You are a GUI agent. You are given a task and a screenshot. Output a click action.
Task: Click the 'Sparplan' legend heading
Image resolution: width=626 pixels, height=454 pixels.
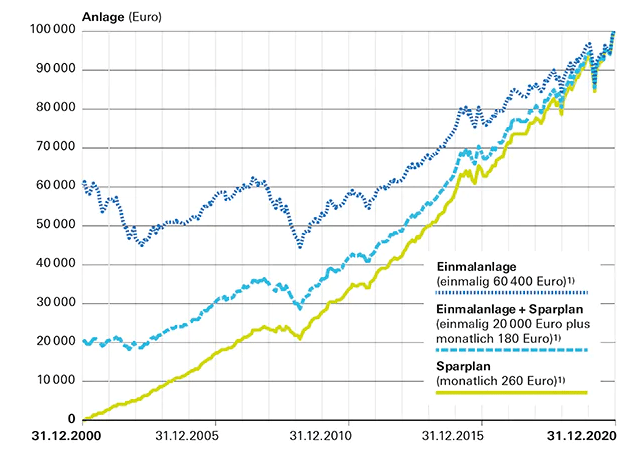tap(464, 367)
